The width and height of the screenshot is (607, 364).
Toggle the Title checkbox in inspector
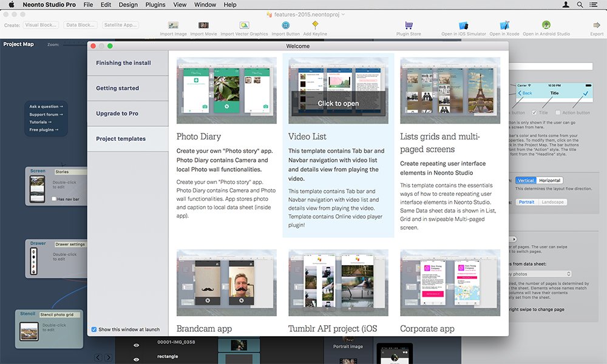[534, 113]
